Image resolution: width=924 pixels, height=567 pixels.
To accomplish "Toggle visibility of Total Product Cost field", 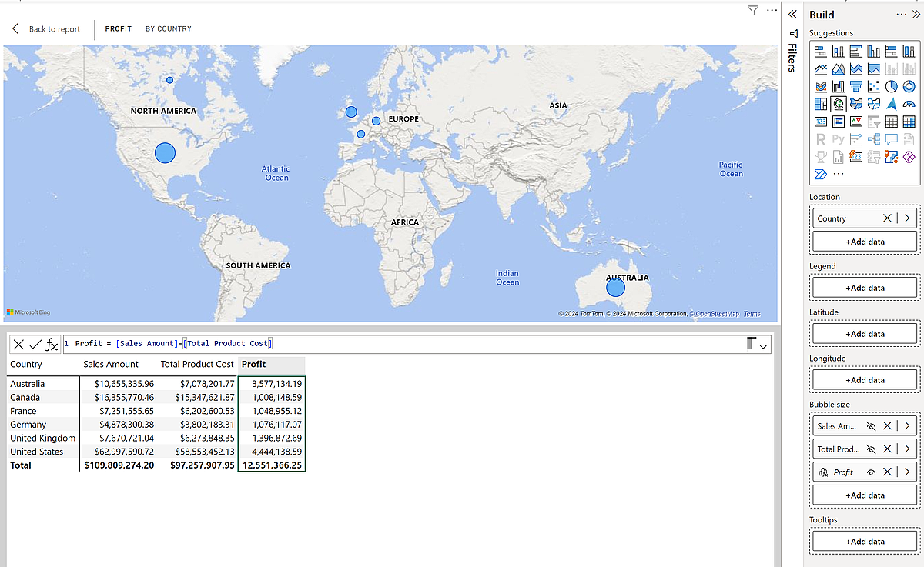I will tap(872, 449).
